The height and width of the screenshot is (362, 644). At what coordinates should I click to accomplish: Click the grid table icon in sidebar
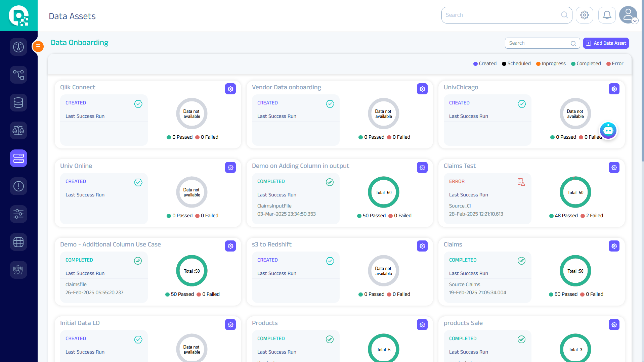[18, 242]
